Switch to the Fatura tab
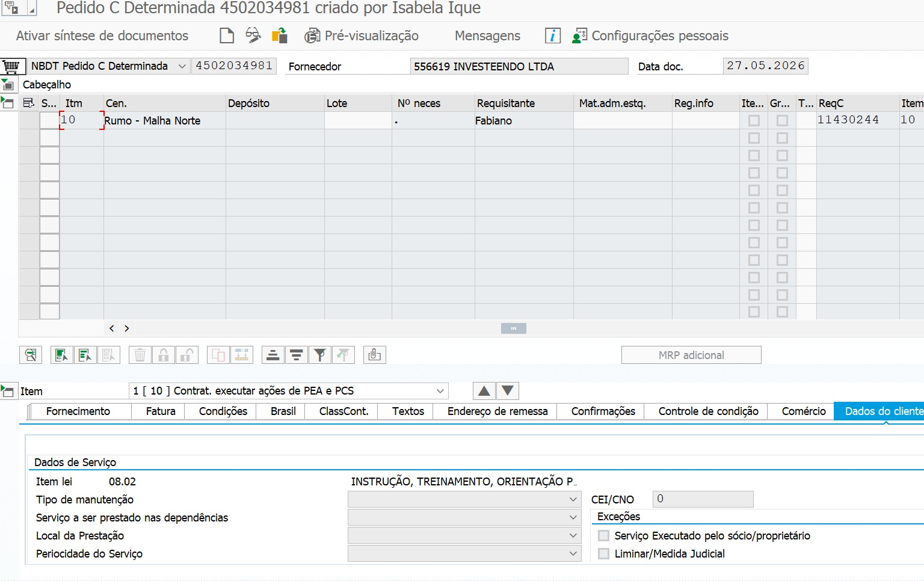This screenshot has width=924, height=581. tap(161, 411)
